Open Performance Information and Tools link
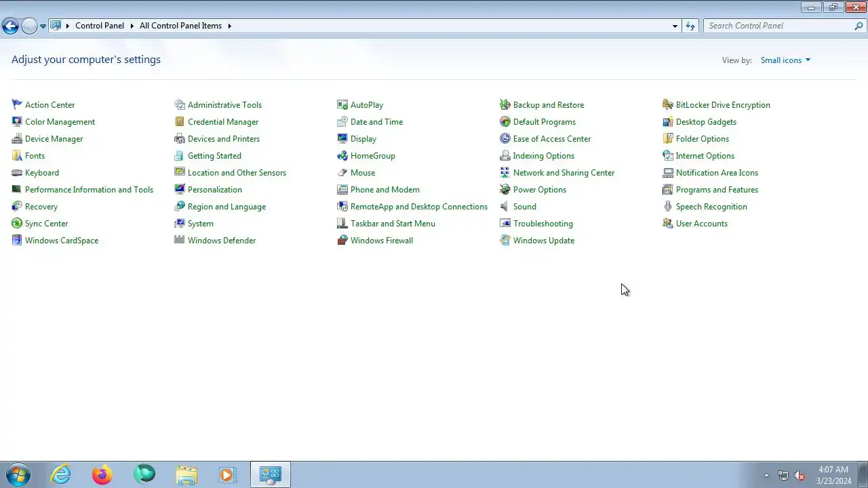The image size is (868, 488). click(x=89, y=190)
